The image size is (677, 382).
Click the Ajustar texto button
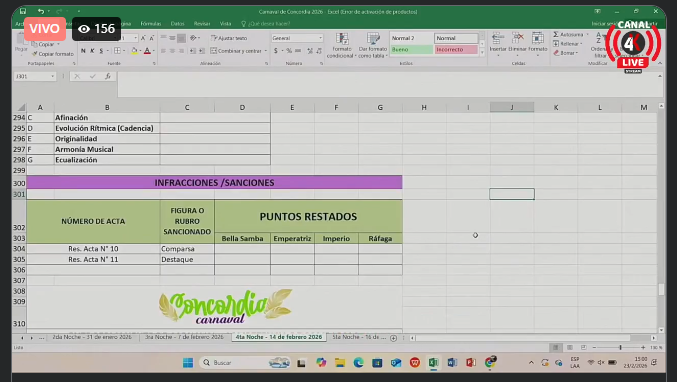click(x=229, y=38)
